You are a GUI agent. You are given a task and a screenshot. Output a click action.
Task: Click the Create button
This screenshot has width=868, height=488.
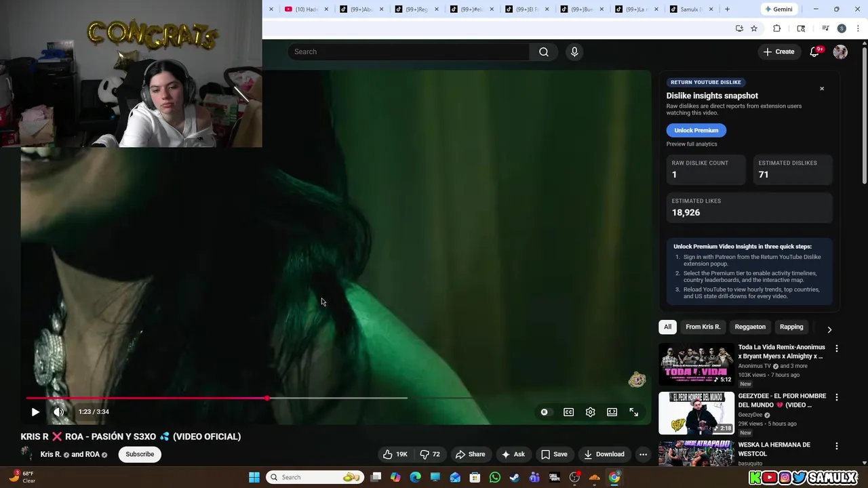click(x=778, y=52)
